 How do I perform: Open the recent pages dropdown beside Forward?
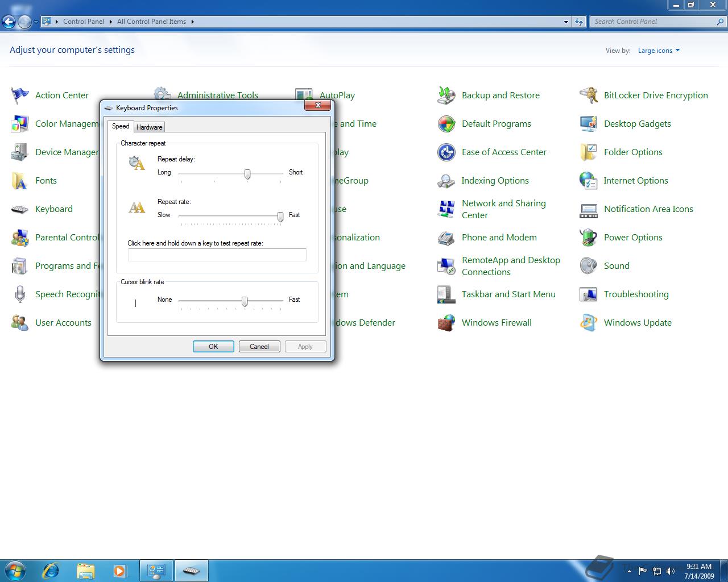[36, 22]
